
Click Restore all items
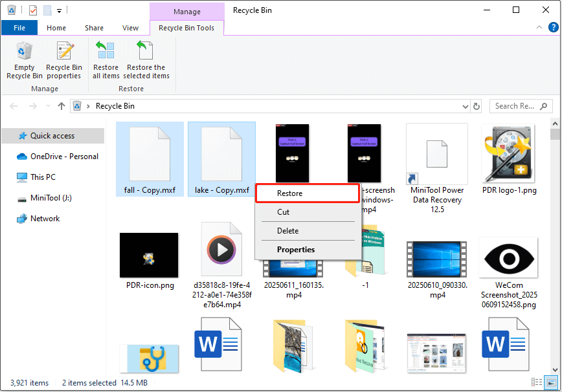coord(106,61)
